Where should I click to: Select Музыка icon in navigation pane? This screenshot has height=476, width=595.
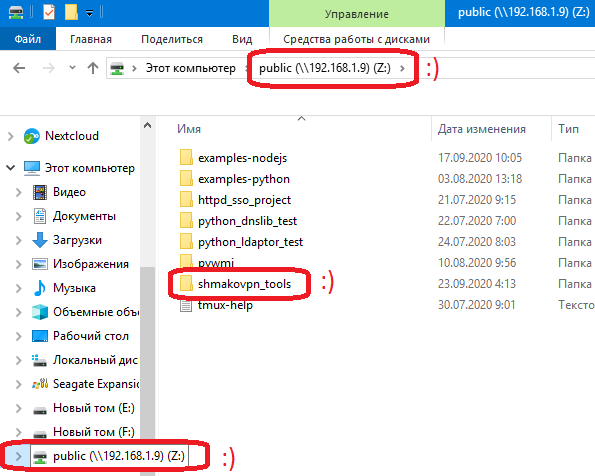pos(40,288)
